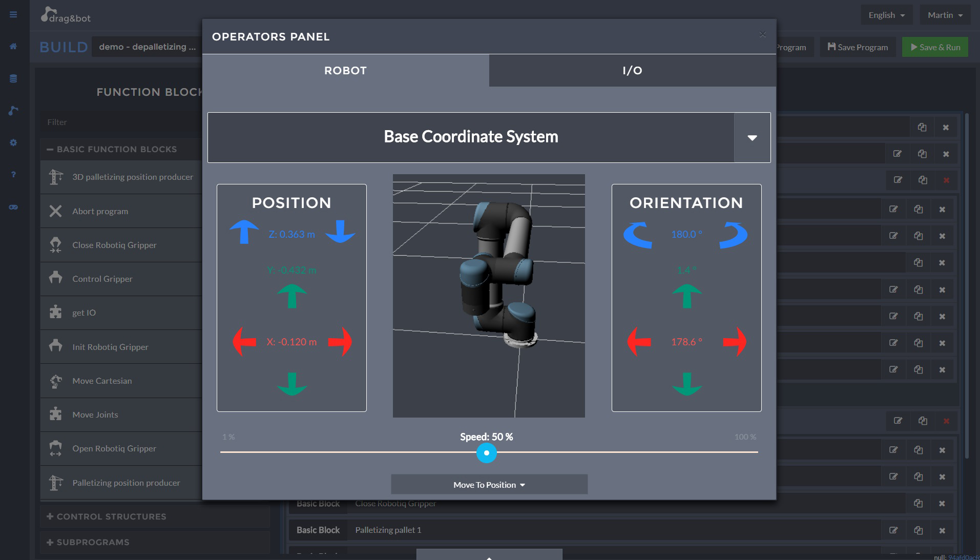Image resolution: width=980 pixels, height=560 pixels.
Task: Choose the Close Robotiq Gripper block
Action: (114, 245)
